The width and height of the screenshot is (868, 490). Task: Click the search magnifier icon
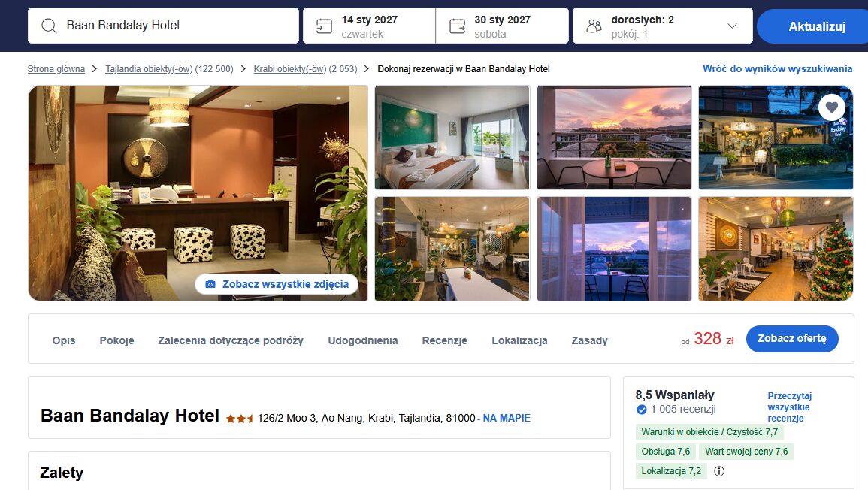(49, 26)
